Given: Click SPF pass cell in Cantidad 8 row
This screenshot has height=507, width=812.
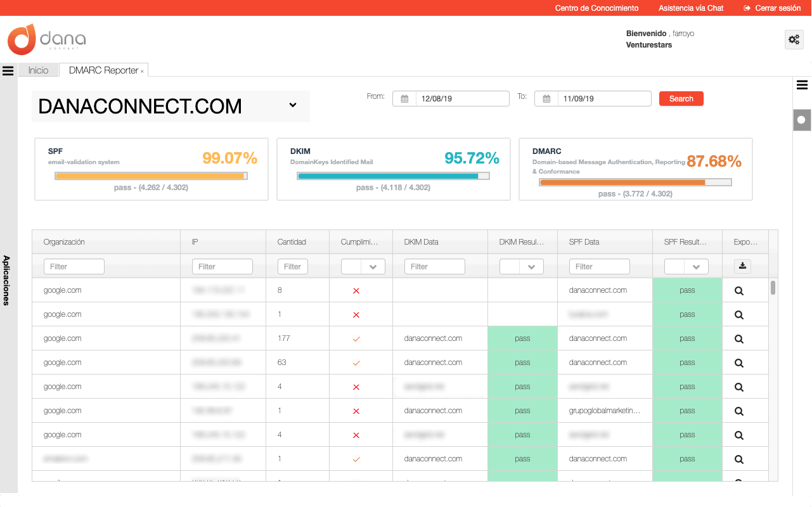Looking at the screenshot, I should point(687,290).
